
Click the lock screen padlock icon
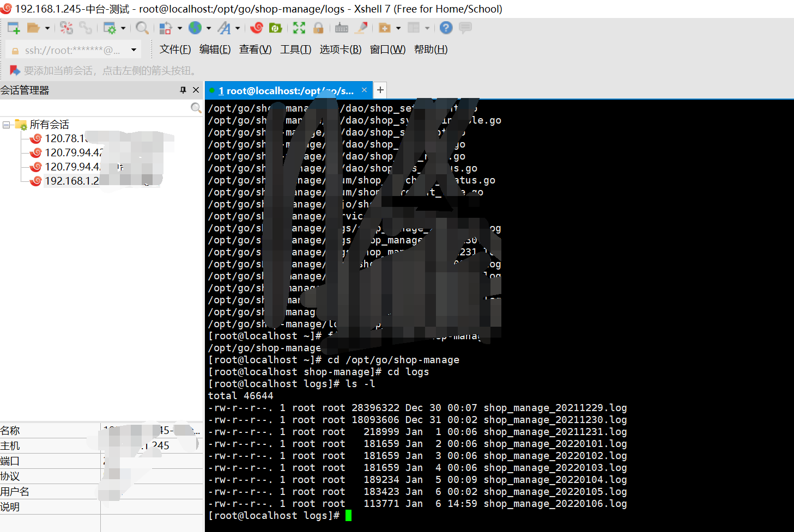318,28
